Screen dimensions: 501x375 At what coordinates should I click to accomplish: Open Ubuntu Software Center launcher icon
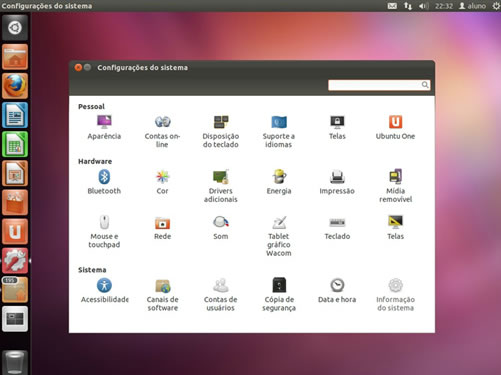pyautogui.click(x=15, y=202)
